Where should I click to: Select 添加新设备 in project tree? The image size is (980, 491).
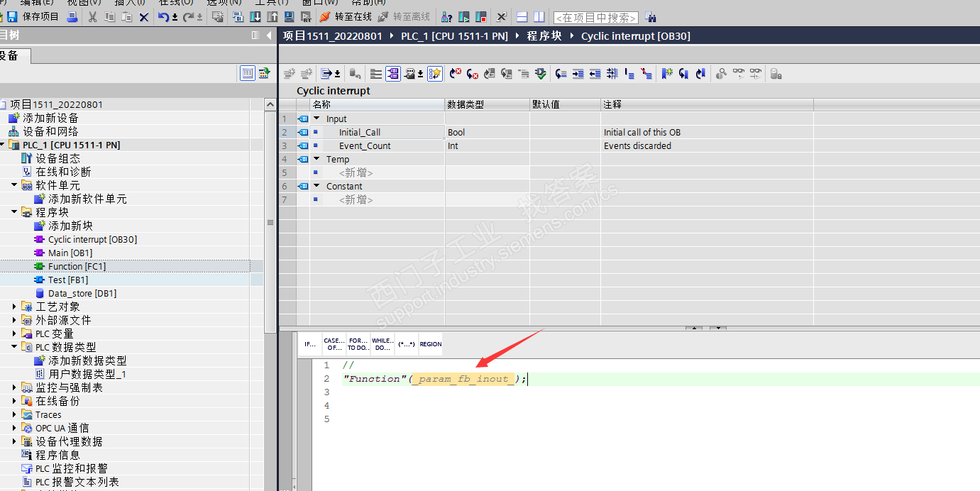[50, 118]
